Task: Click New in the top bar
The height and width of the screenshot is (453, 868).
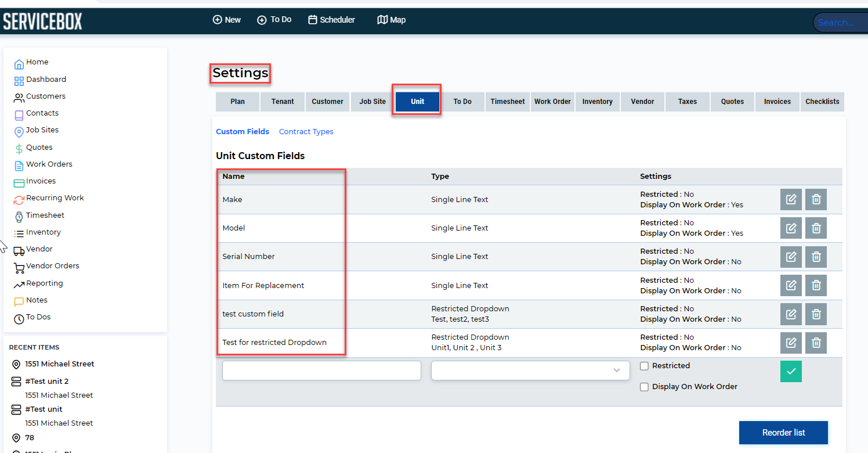Action: (227, 20)
